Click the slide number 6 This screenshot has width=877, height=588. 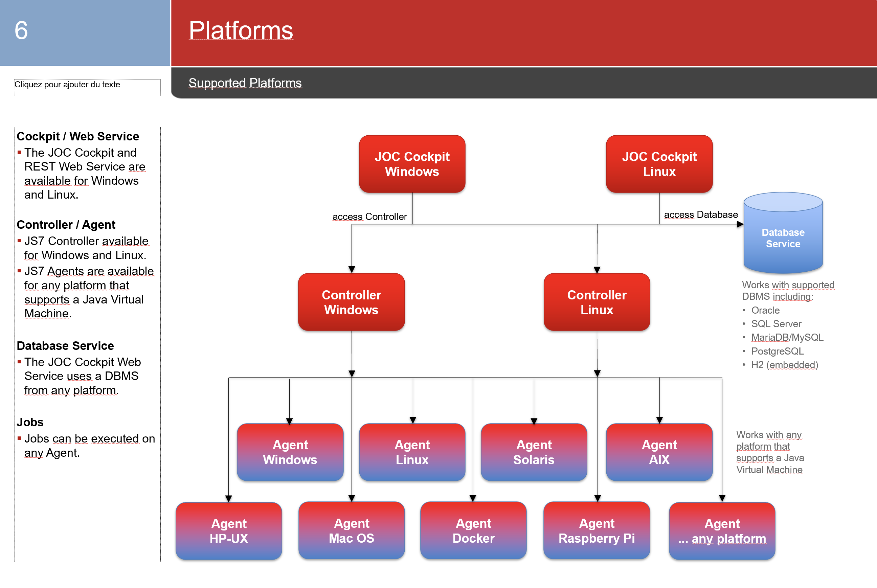coord(21,30)
